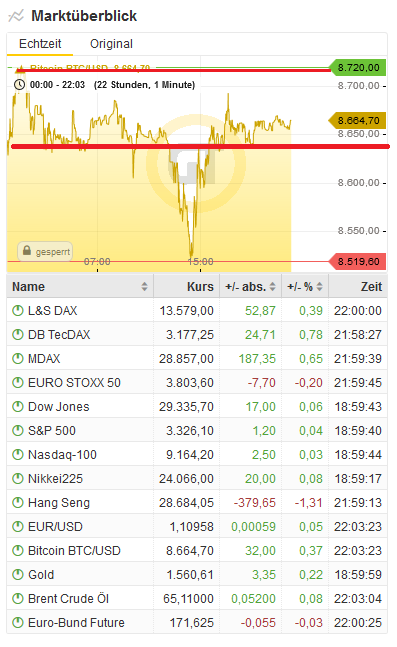Click the realtime icon next to Gold
The image size is (397, 647).
(x=18, y=574)
